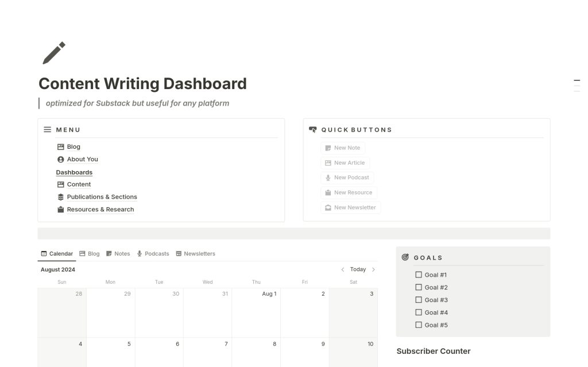Check the Goal #1 checkbox
This screenshot has height=367, width=588.
pos(419,275)
